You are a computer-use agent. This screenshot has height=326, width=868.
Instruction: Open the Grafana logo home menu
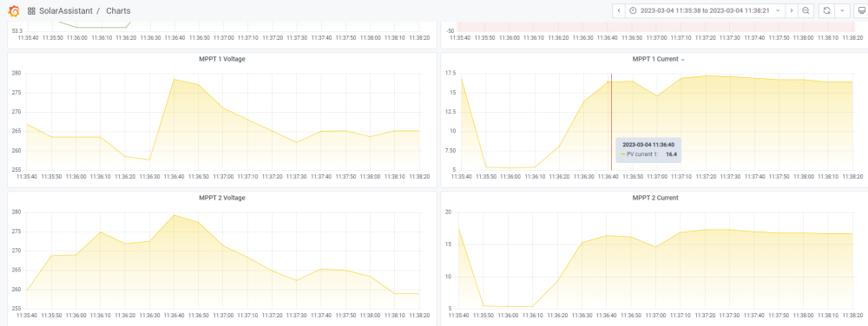click(15, 10)
